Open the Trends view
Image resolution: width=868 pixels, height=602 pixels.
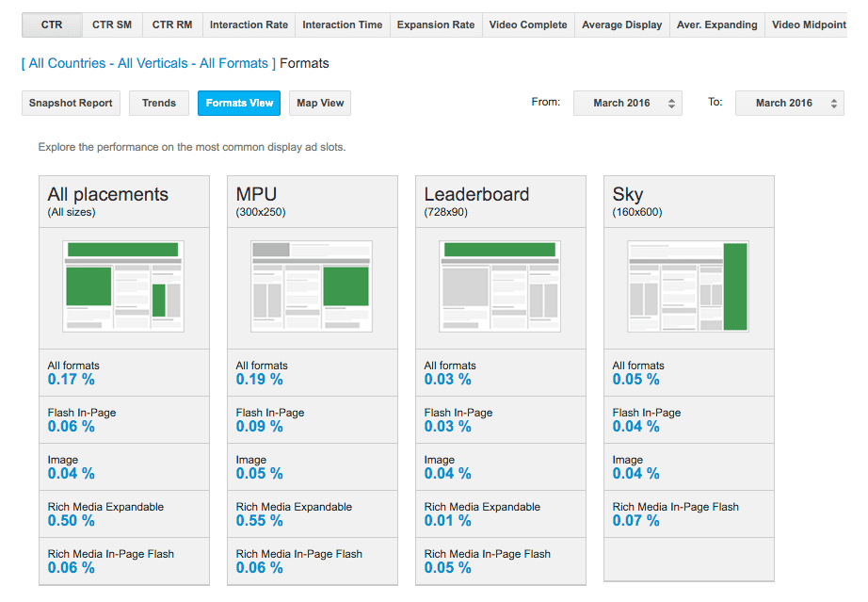tap(159, 104)
